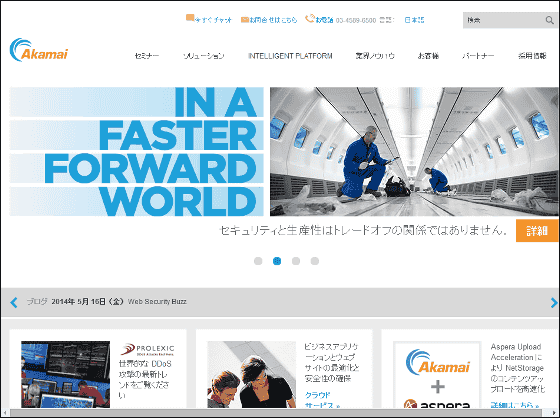560x418 pixels.
Task: Click the Akamai plus Aspera logo image
Action: 437,375
